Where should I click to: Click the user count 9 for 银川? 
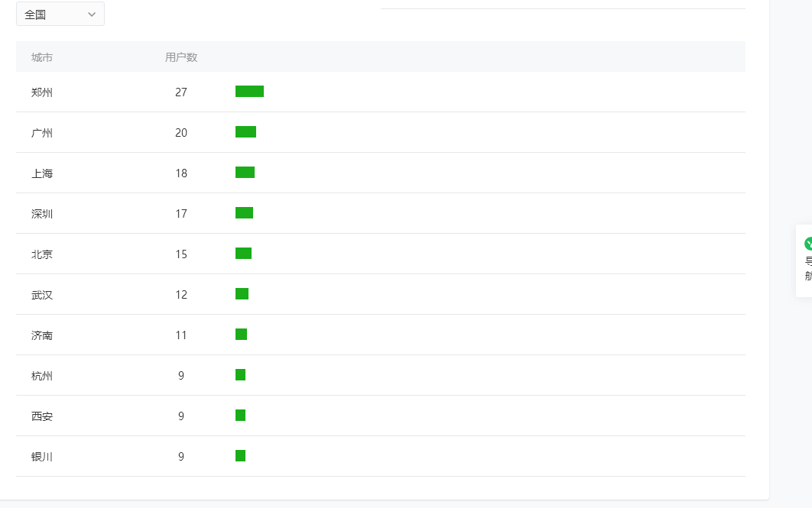(x=181, y=457)
